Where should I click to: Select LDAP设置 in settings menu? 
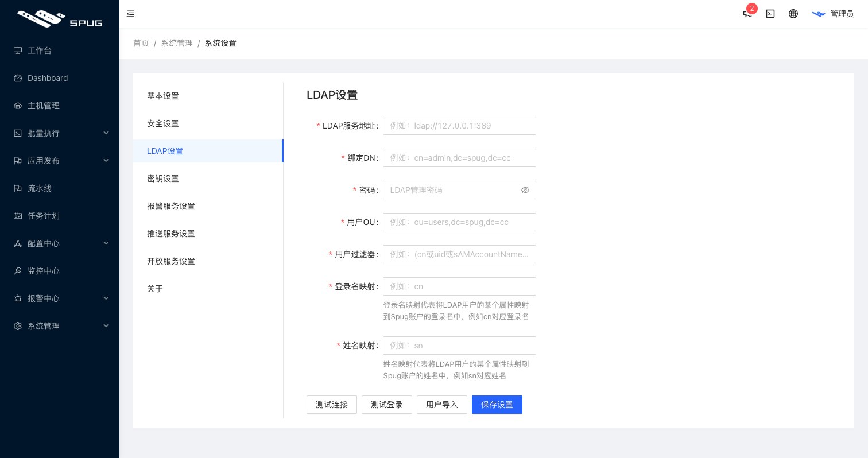coord(208,151)
